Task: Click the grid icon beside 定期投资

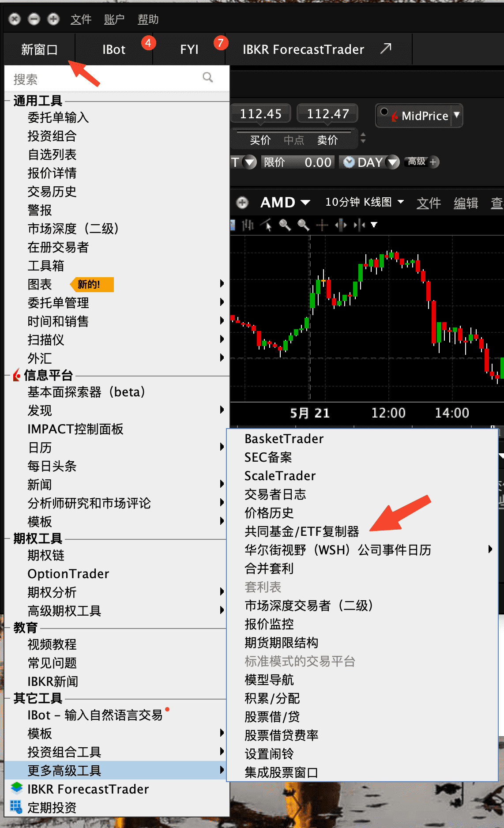Action: 16,807
